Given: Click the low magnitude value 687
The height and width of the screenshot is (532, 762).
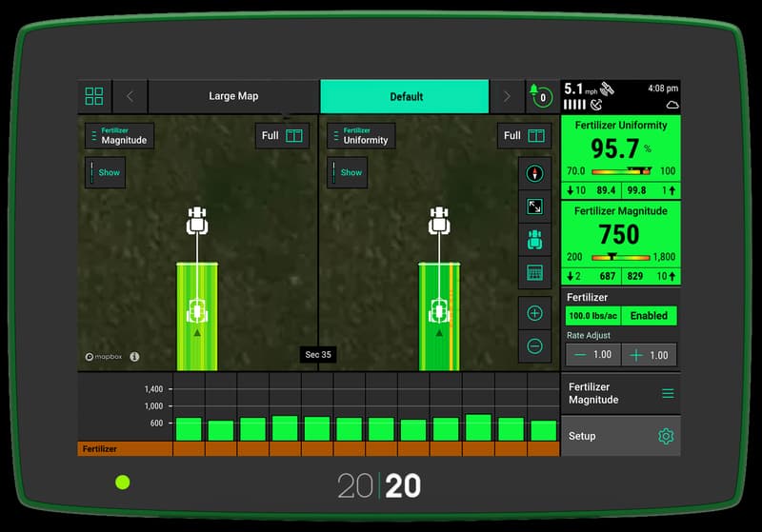Looking at the screenshot, I should [607, 276].
